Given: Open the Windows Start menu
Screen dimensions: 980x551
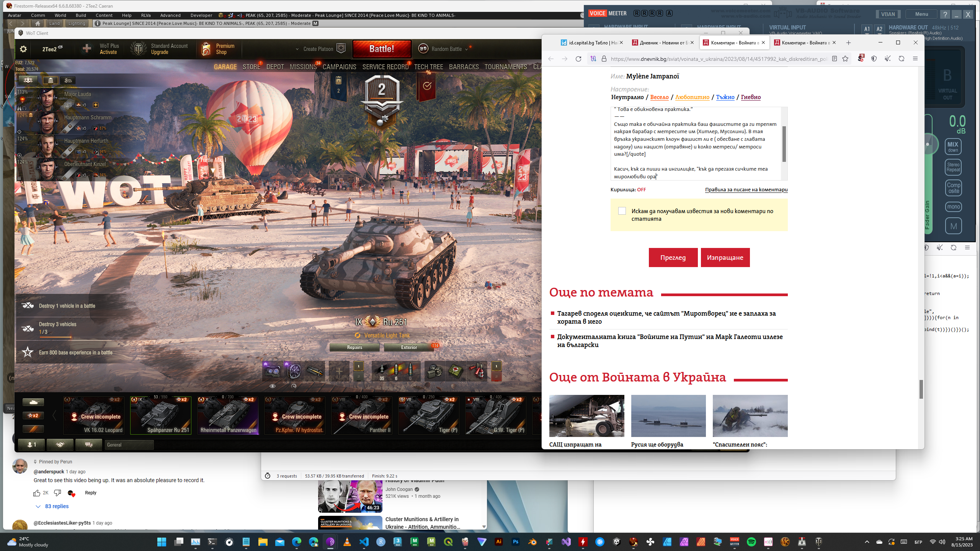Looking at the screenshot, I should (162, 542).
